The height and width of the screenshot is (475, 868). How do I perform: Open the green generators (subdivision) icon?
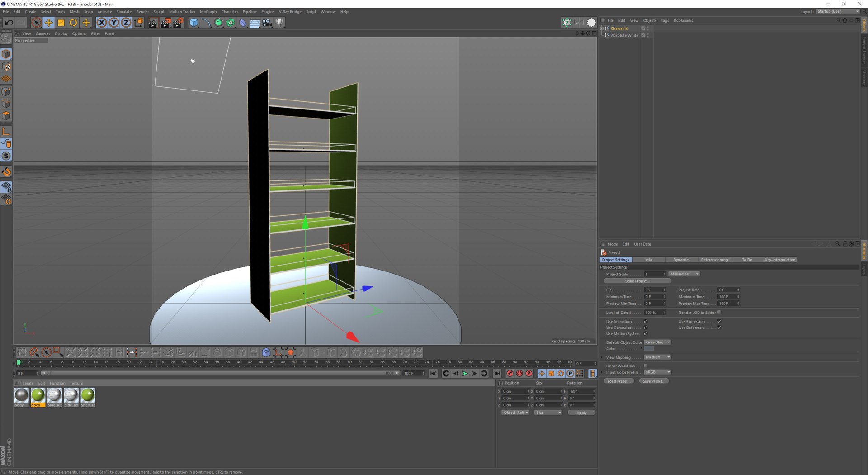218,23
